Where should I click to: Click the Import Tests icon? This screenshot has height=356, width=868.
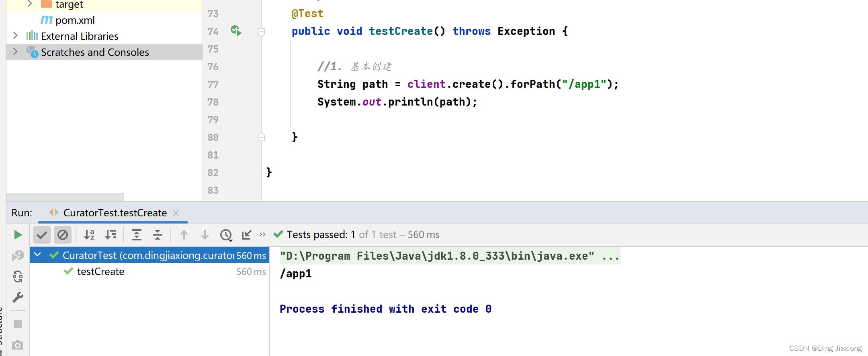point(247,235)
